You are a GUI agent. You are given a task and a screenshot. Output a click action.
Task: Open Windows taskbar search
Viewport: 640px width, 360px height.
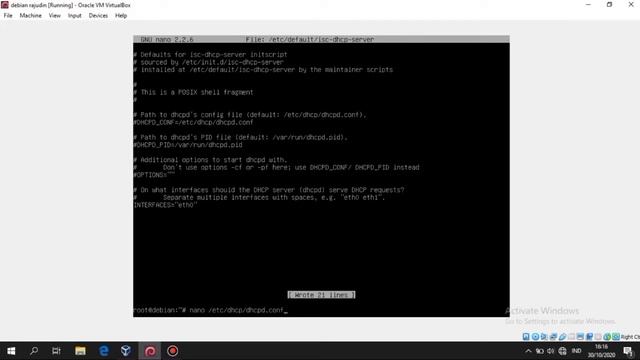coord(34,351)
